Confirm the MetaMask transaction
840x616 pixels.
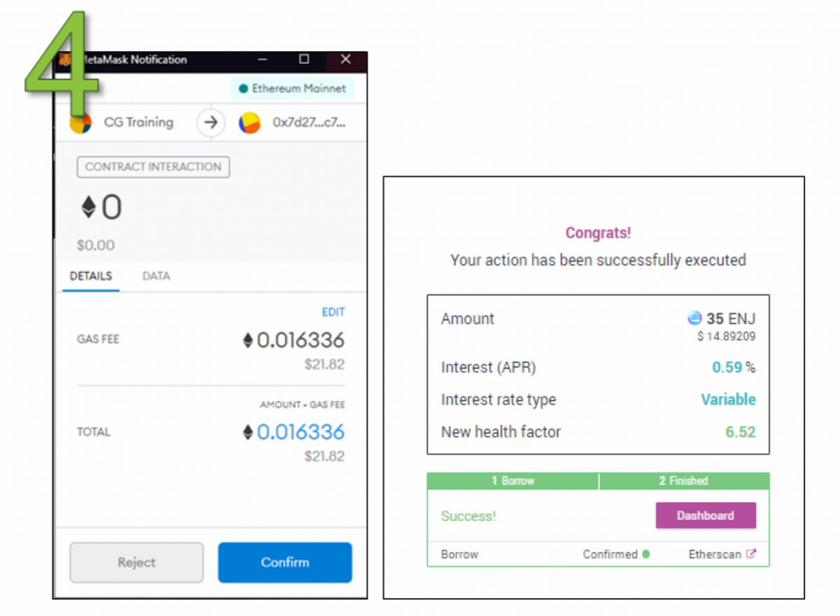284,562
